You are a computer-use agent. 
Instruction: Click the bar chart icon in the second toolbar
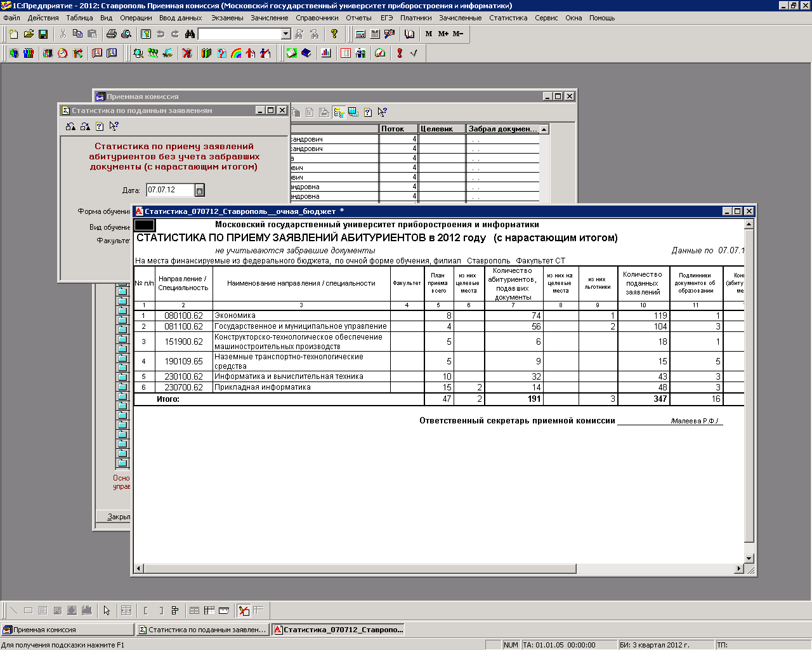tap(325, 53)
